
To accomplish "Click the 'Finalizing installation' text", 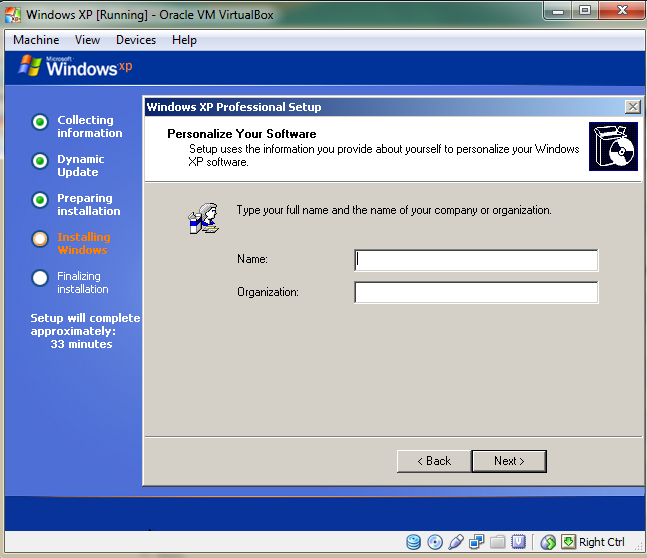I will [83, 282].
